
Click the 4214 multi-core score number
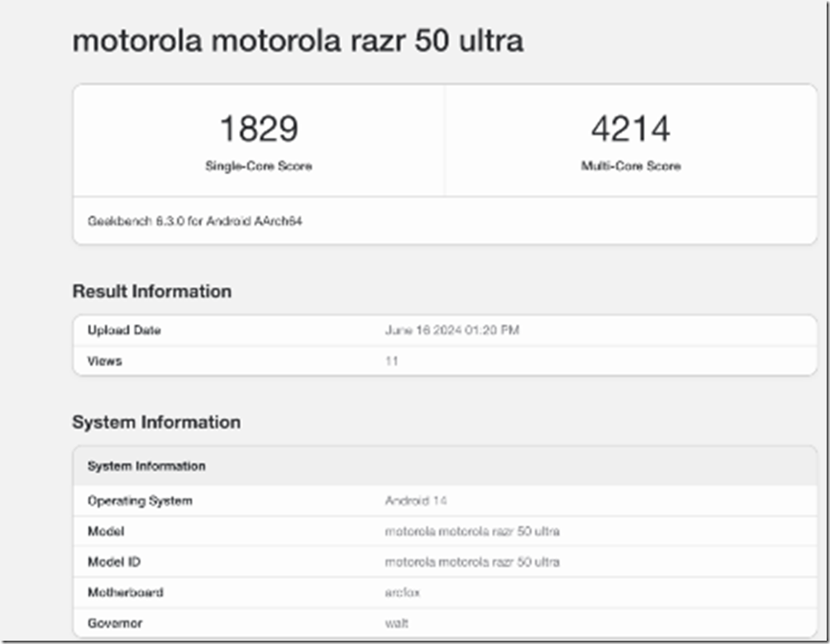(630, 129)
